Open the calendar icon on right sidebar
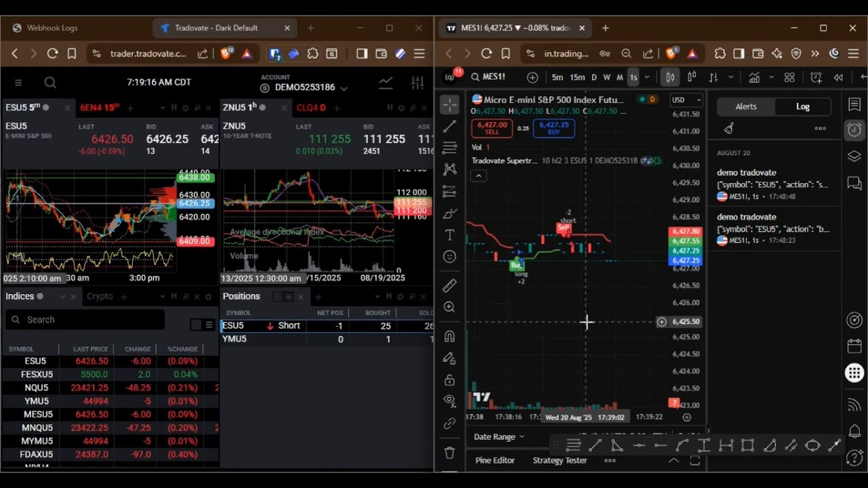The width and height of the screenshot is (868, 488). click(x=854, y=346)
